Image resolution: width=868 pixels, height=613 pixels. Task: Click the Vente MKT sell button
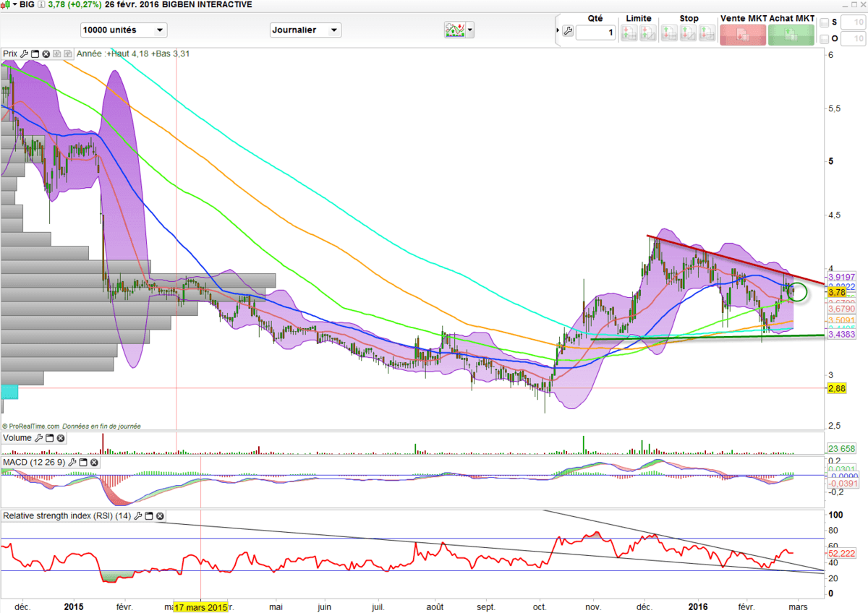pos(743,35)
